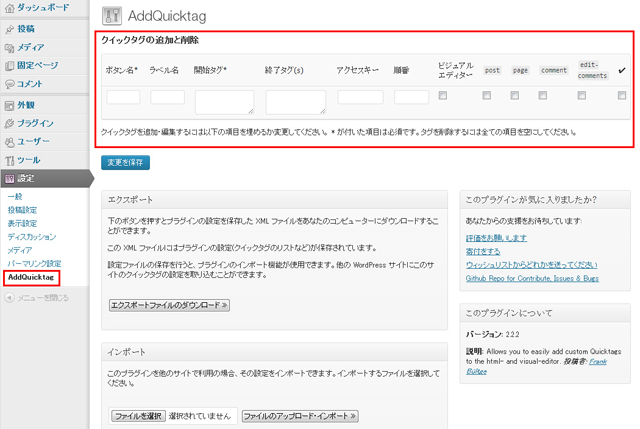Click エクスポートファイルのダウンロード button
Viewport: 640px width, 429px height.
(x=170, y=305)
